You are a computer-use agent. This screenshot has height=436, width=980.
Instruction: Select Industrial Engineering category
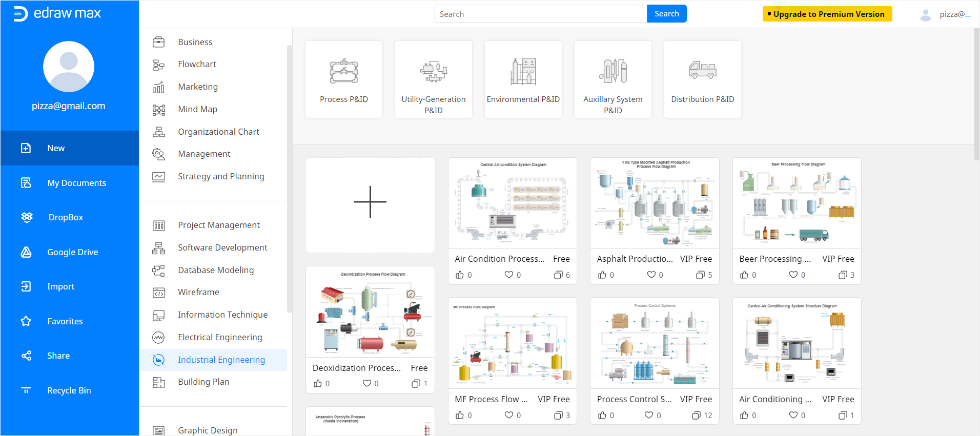[213, 360]
